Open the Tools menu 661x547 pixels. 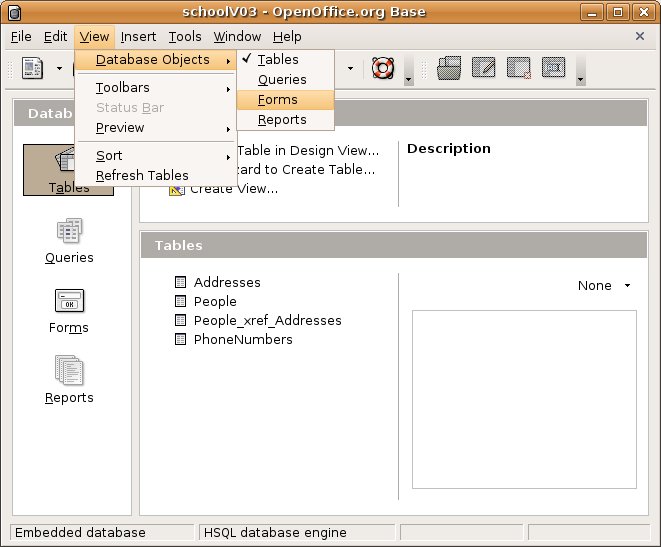[x=185, y=37]
